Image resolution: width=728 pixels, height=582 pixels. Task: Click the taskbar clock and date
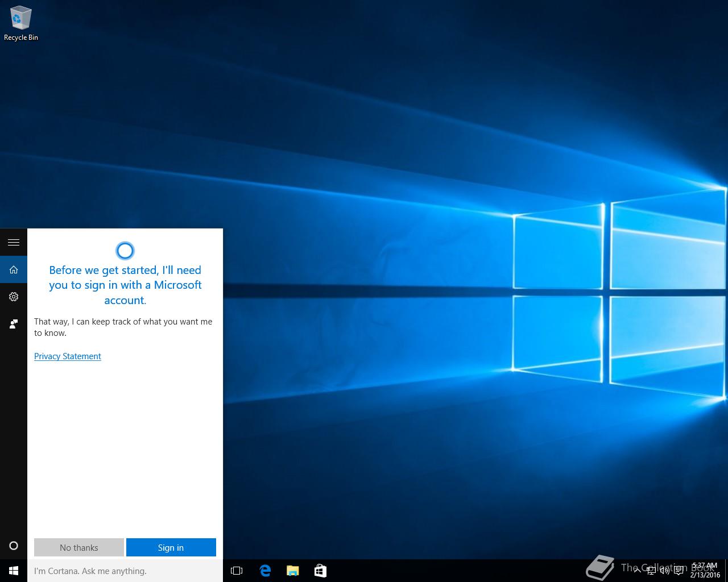click(x=705, y=571)
